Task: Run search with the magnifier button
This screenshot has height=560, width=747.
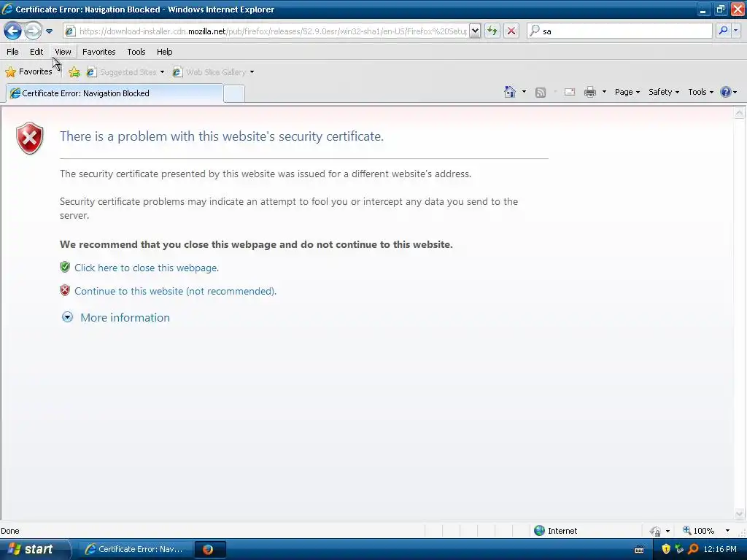Action: click(x=723, y=31)
